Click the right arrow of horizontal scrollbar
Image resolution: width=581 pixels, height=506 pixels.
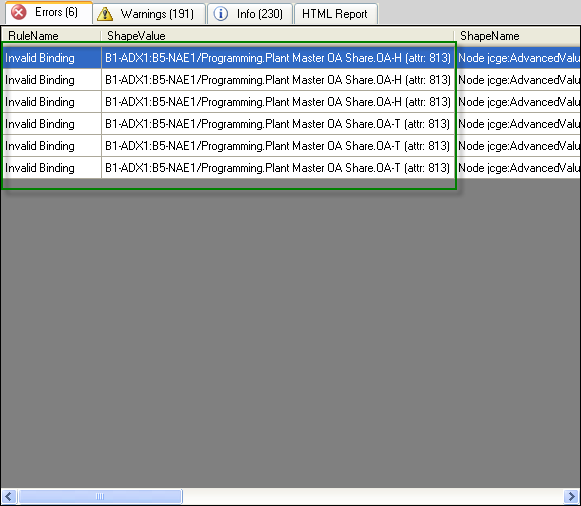pyautogui.click(x=571, y=496)
